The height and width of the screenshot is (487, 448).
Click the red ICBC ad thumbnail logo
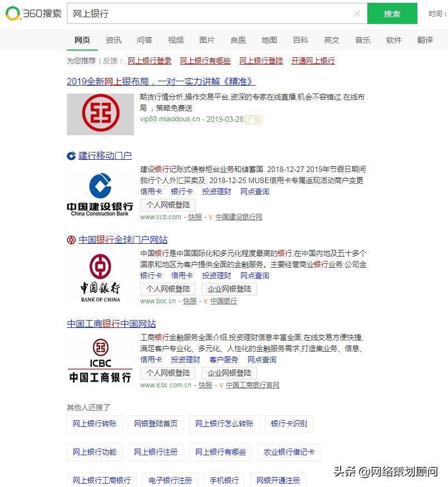point(100,113)
